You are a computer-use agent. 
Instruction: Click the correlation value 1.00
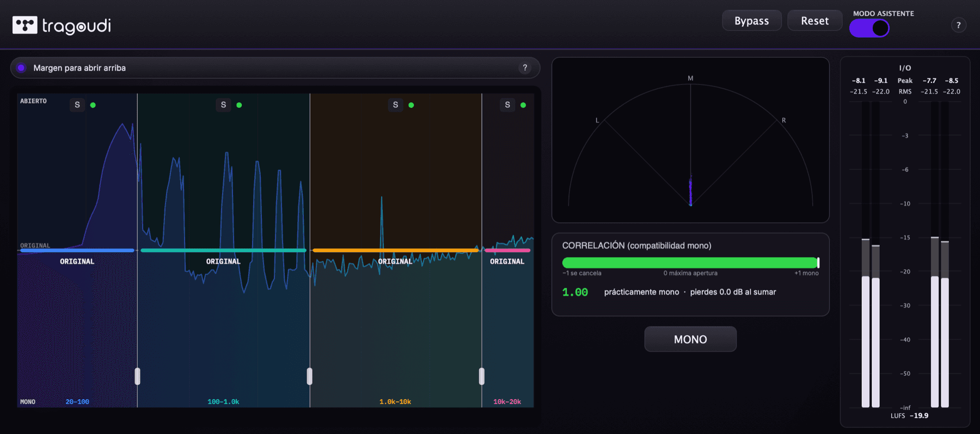[x=575, y=292]
